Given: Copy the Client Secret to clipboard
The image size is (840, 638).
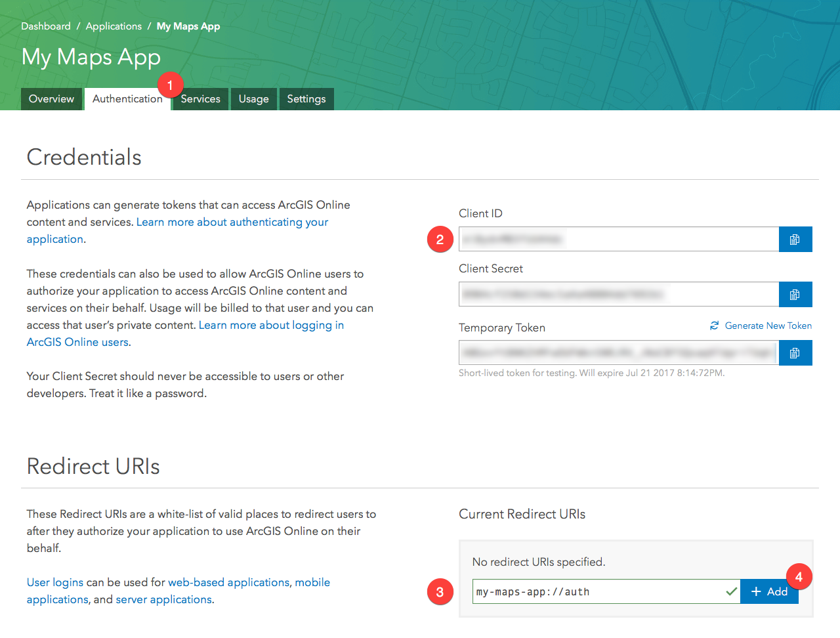Looking at the screenshot, I should pos(795,295).
